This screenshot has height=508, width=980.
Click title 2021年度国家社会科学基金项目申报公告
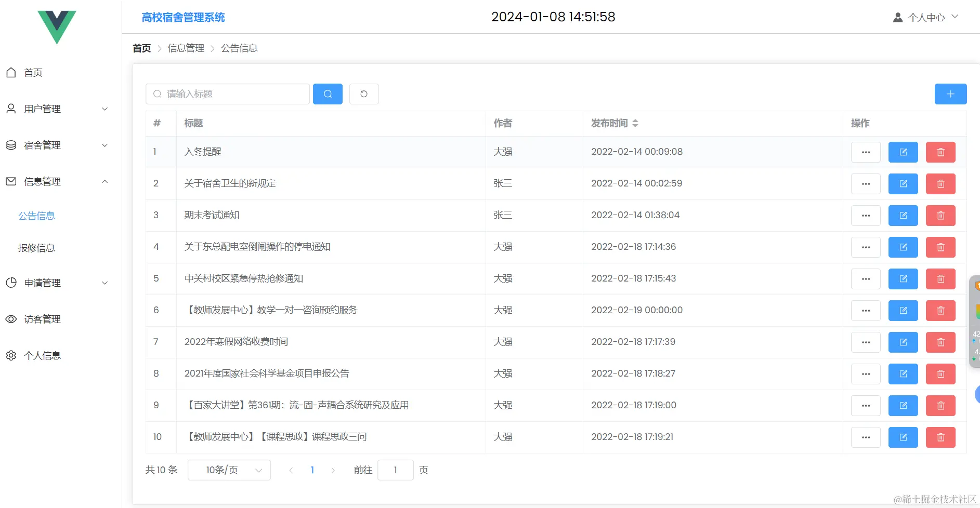click(x=267, y=373)
